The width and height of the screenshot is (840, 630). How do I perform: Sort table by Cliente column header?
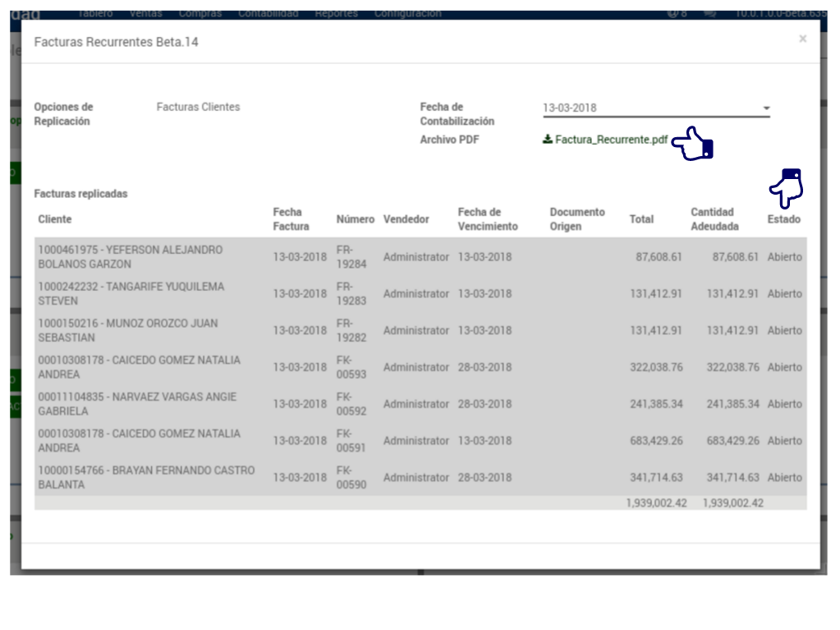55,219
